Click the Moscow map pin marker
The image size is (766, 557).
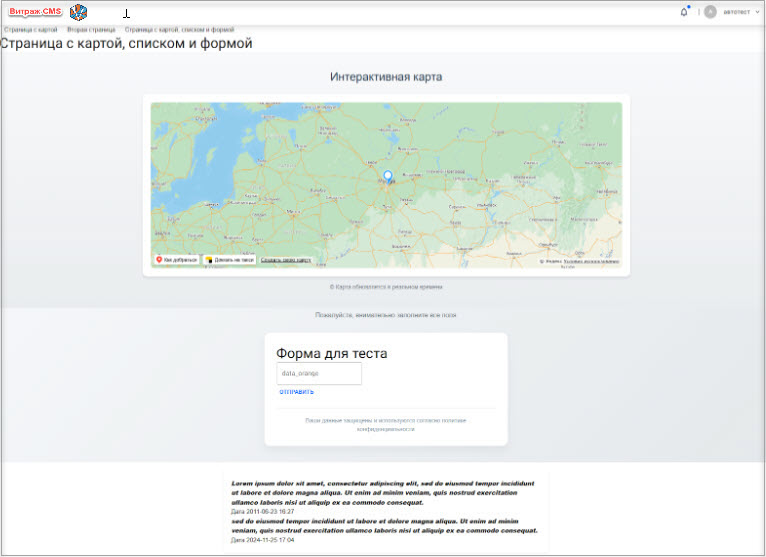tap(388, 176)
